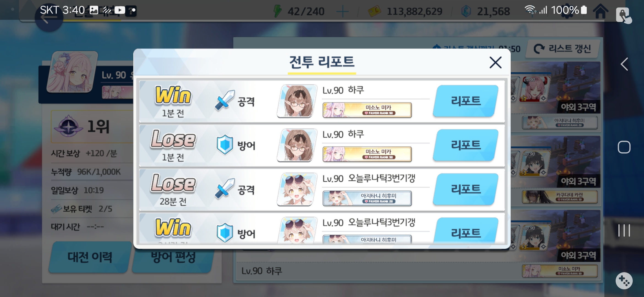Open 대전 이력 battle history
644x297 pixels.
(90, 257)
